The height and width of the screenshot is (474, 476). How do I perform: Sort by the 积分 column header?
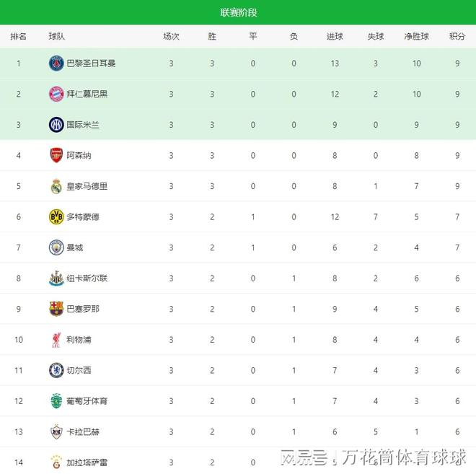[457, 37]
